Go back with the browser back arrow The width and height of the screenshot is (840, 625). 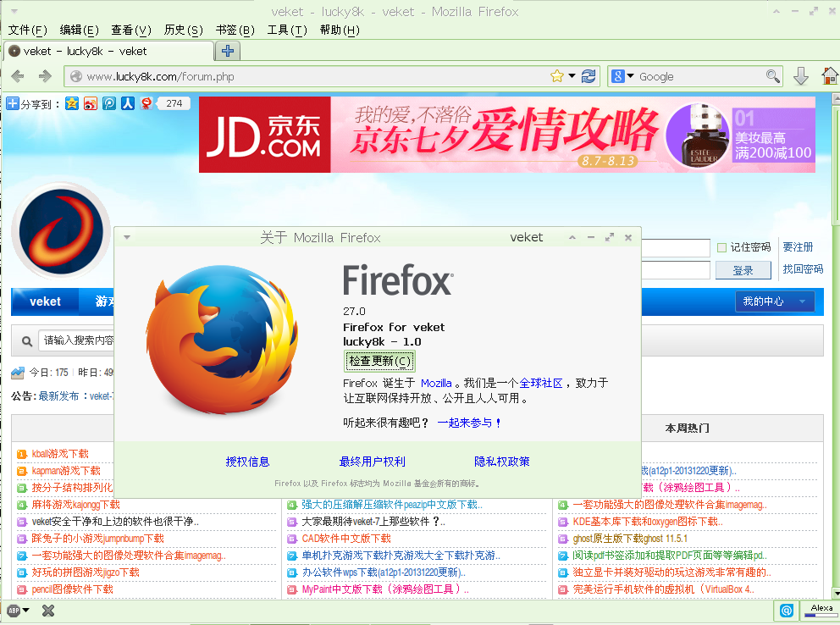18,76
